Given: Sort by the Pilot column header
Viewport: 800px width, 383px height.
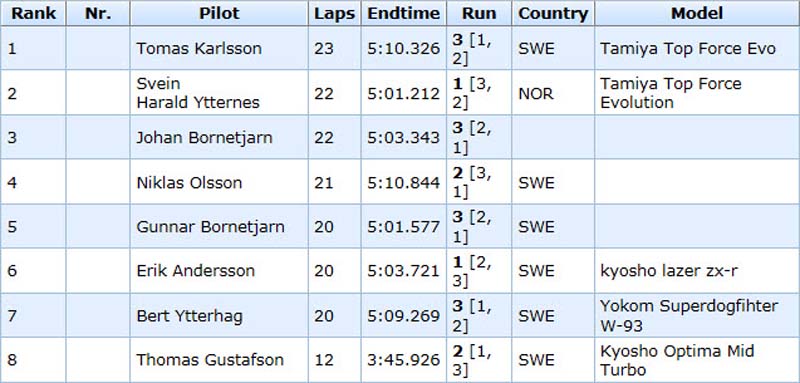Looking at the screenshot, I should click(x=219, y=13).
